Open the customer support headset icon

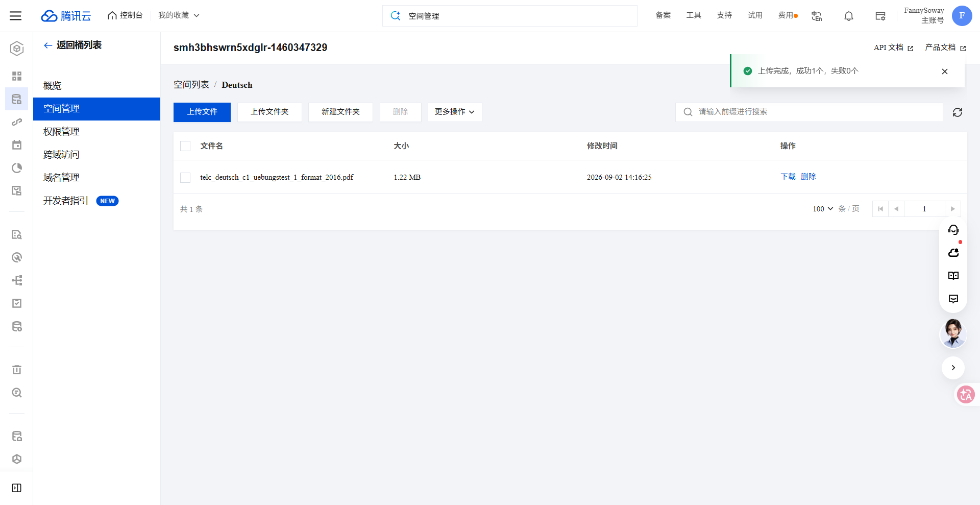coord(953,230)
